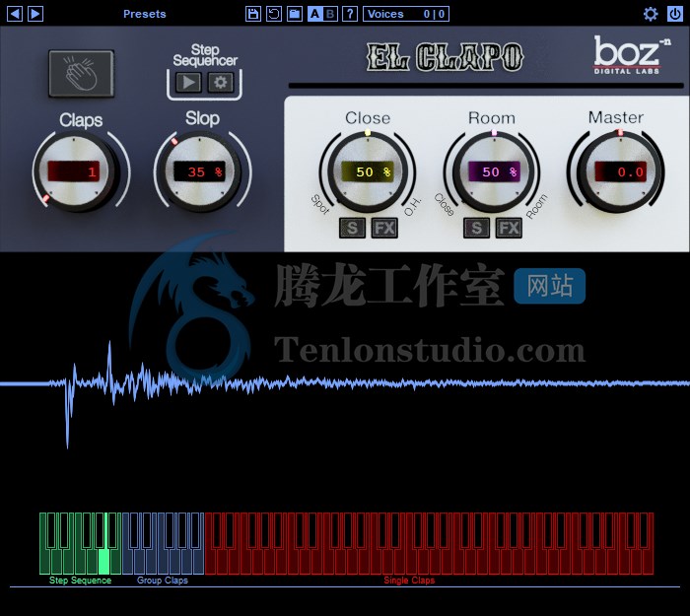690x616 pixels.
Task: Open settings via the top-right gear icon
Action: point(651,14)
